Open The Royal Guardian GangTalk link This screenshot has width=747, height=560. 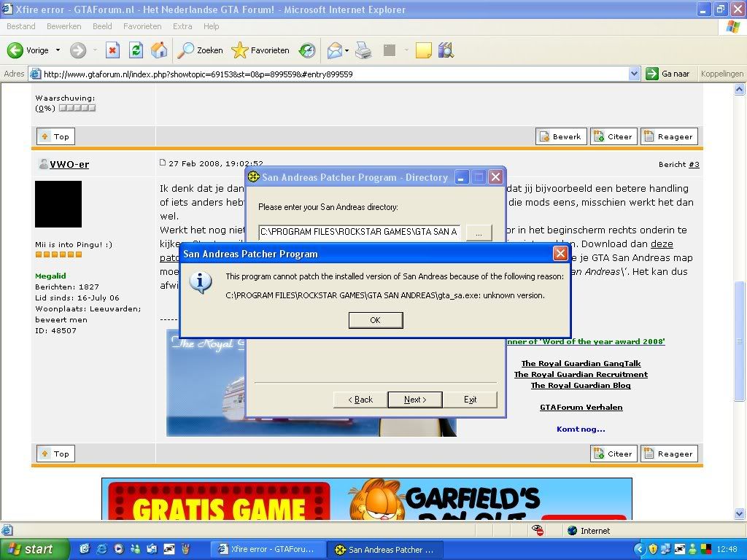tap(581, 363)
